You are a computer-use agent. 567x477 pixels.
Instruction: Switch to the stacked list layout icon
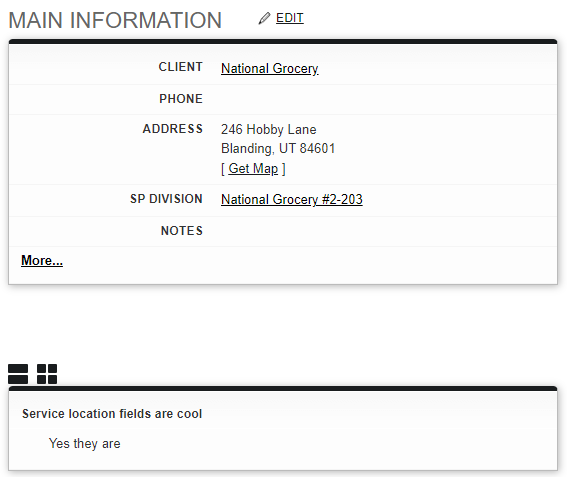[x=18, y=374]
